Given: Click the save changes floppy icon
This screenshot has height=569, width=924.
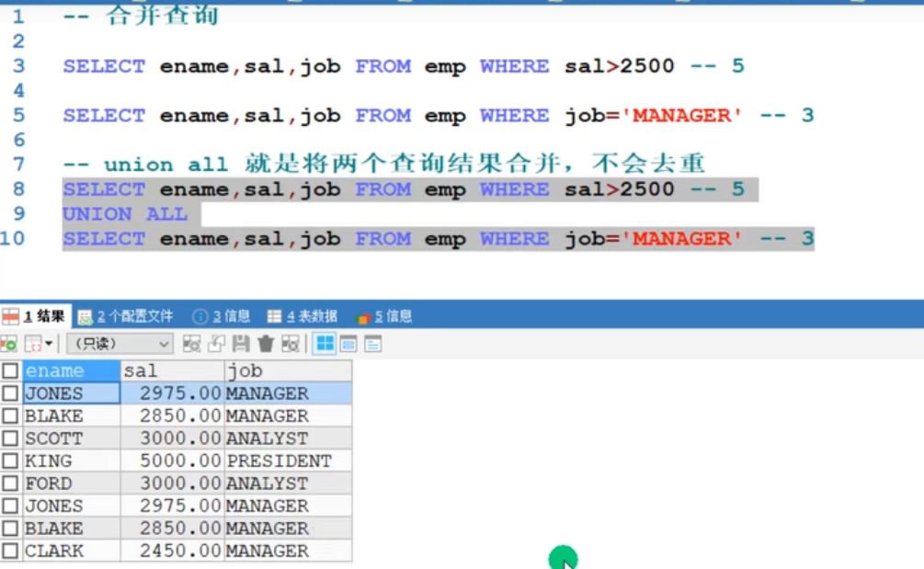Looking at the screenshot, I should point(241,344).
